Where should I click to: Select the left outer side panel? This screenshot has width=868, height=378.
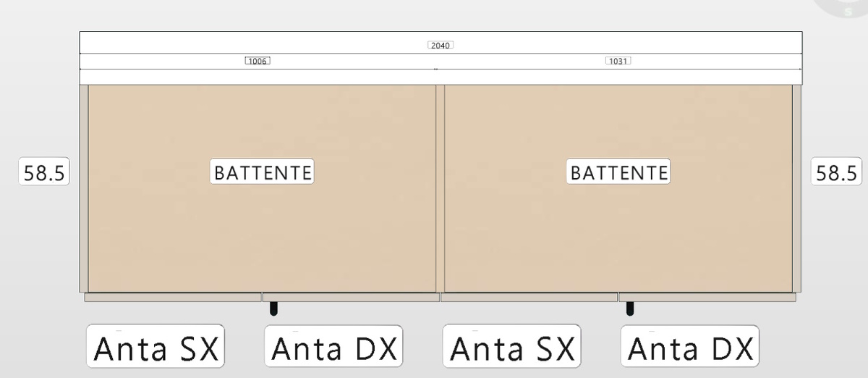[84, 188]
